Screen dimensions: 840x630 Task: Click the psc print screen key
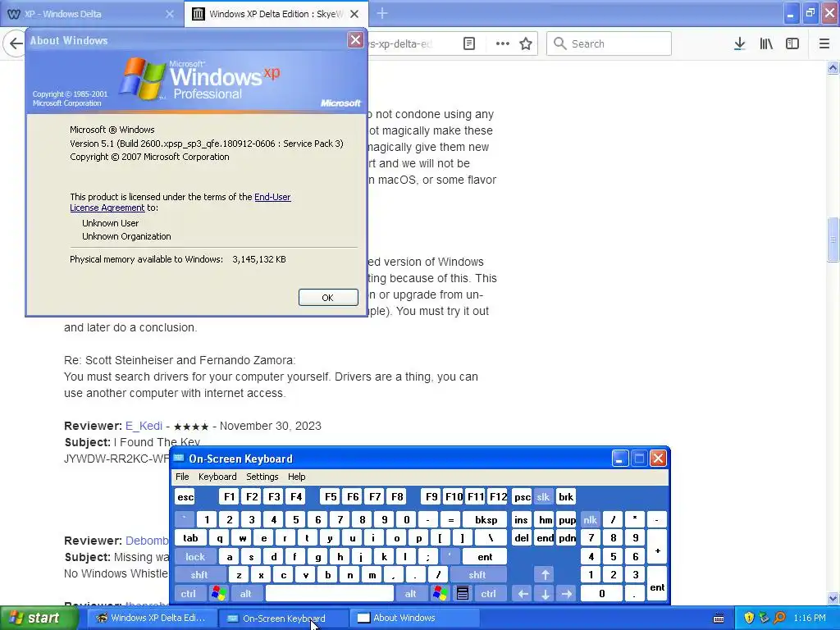[x=522, y=497]
